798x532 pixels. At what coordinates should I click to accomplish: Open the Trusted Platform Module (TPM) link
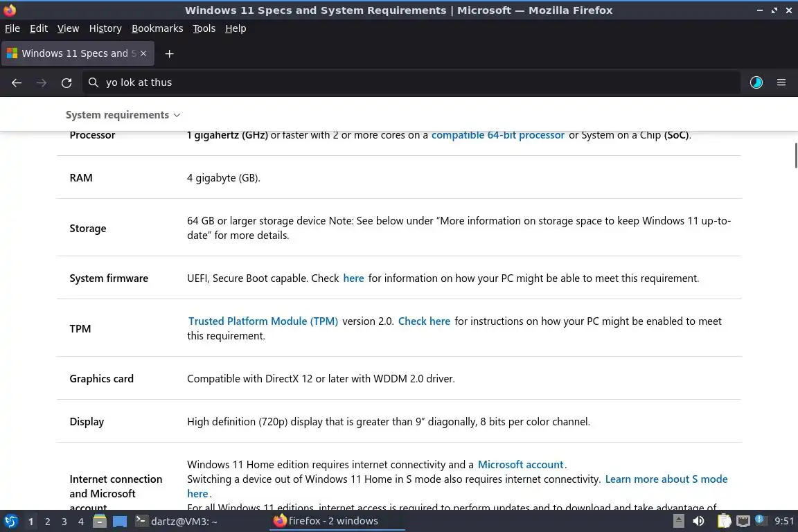[263, 321]
